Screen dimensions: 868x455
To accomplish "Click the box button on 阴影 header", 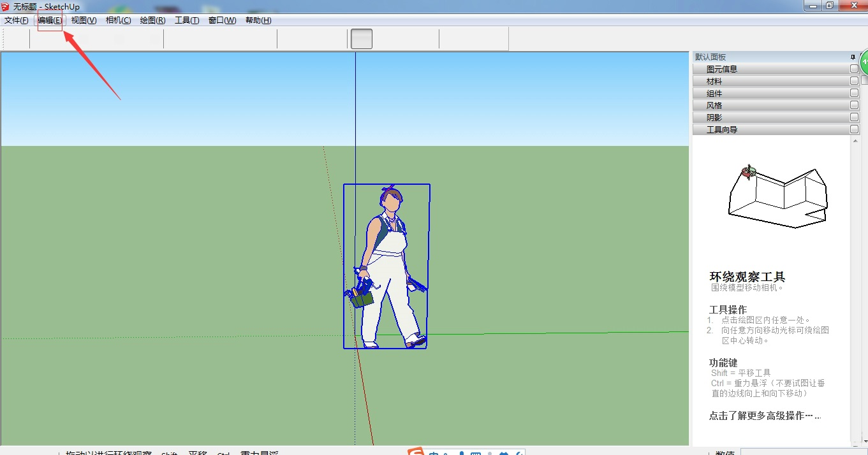I will (854, 117).
